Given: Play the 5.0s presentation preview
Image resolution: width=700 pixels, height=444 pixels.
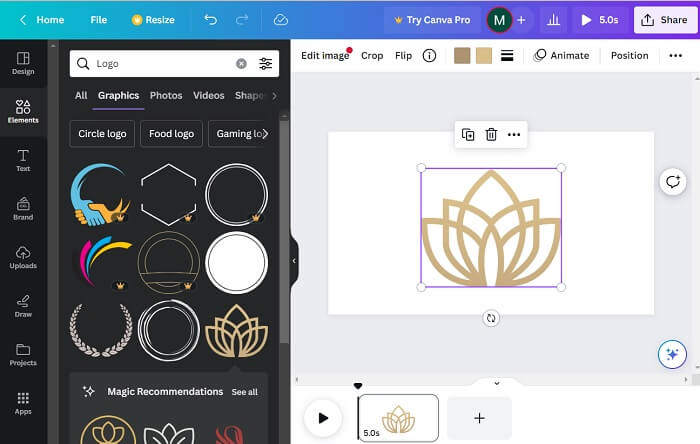Looking at the screenshot, I should coord(600,20).
